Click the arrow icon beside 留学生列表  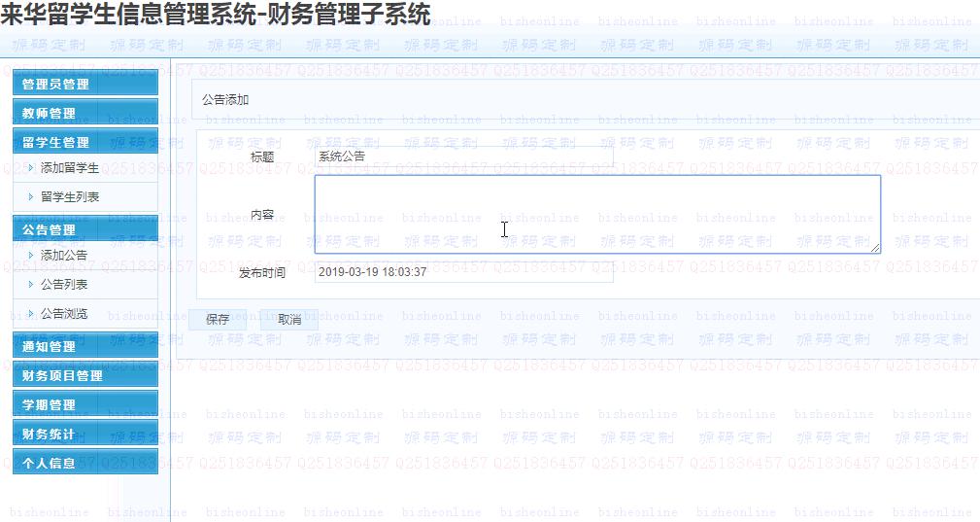click(31, 197)
